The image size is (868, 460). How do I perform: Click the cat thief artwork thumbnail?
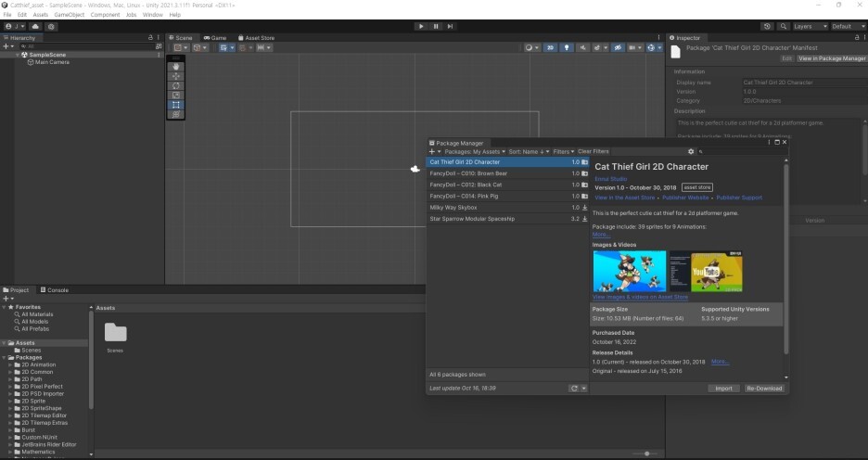click(x=630, y=271)
